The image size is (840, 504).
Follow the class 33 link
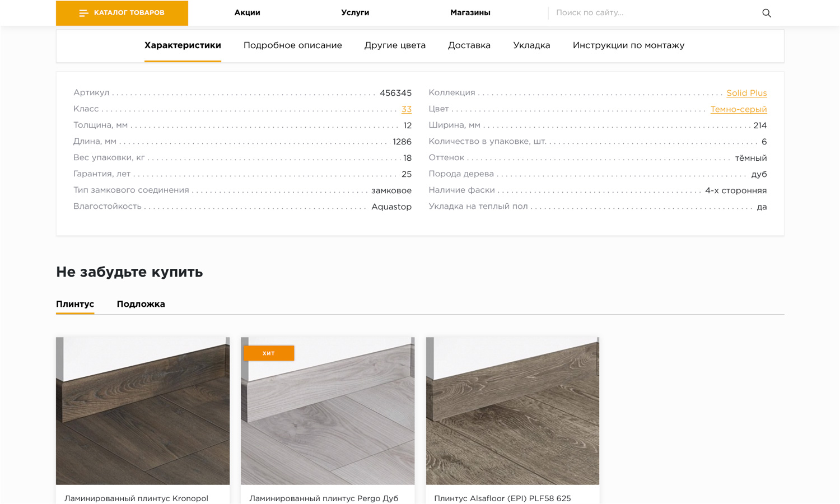(406, 109)
